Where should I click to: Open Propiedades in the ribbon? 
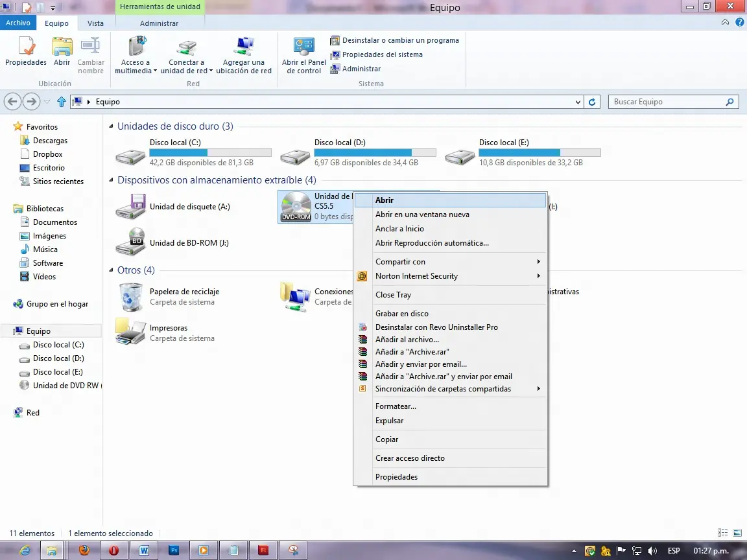[26, 51]
